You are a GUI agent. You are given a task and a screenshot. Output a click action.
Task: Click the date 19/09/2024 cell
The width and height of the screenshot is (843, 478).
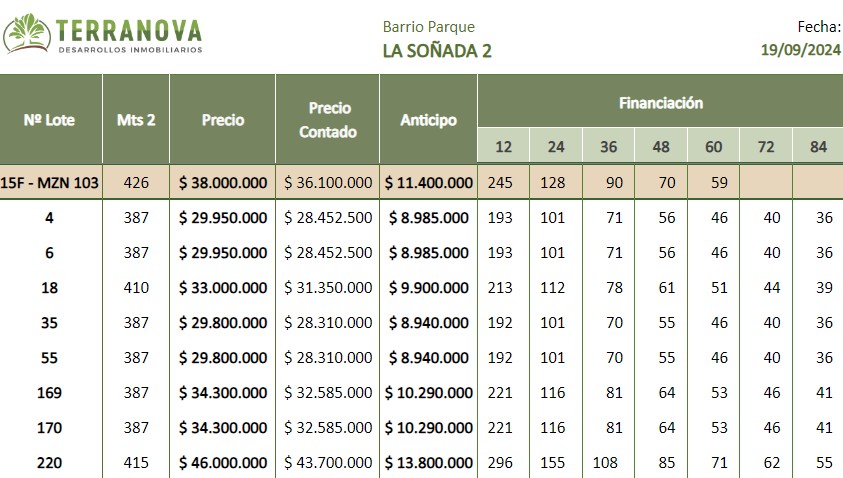[x=801, y=50]
